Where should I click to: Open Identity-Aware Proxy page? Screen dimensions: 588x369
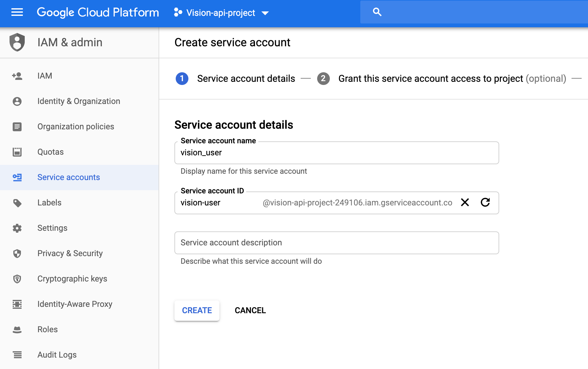(x=79, y=304)
